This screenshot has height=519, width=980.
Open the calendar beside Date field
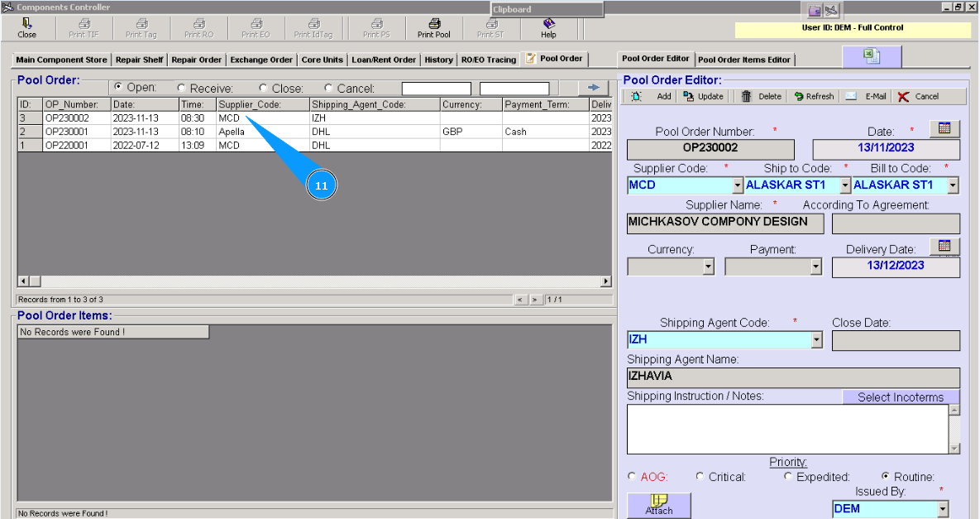(x=944, y=128)
